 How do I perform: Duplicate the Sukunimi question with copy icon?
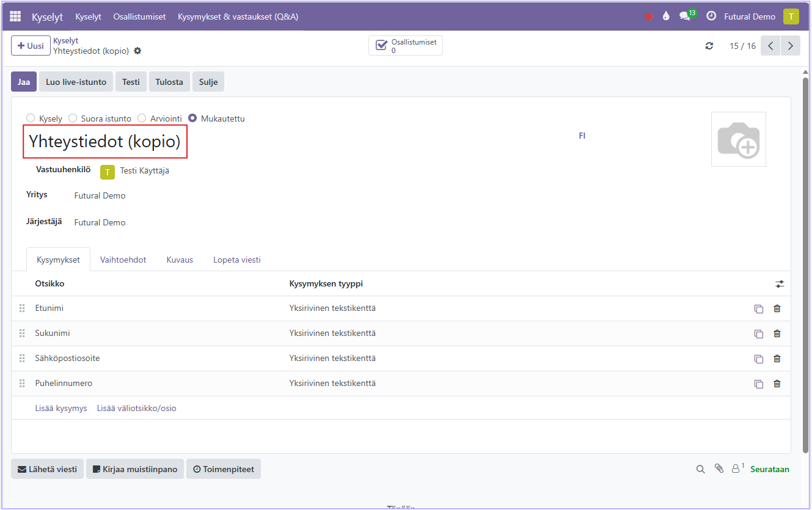click(759, 334)
